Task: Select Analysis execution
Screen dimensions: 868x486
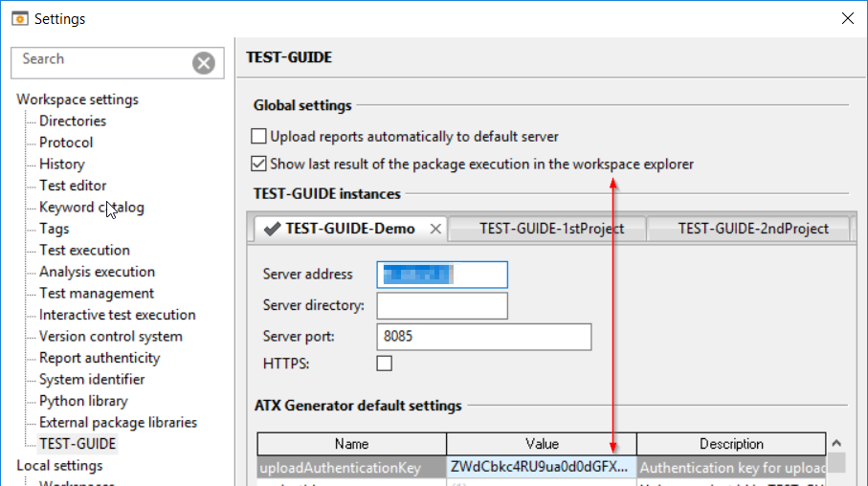Action: (x=97, y=272)
